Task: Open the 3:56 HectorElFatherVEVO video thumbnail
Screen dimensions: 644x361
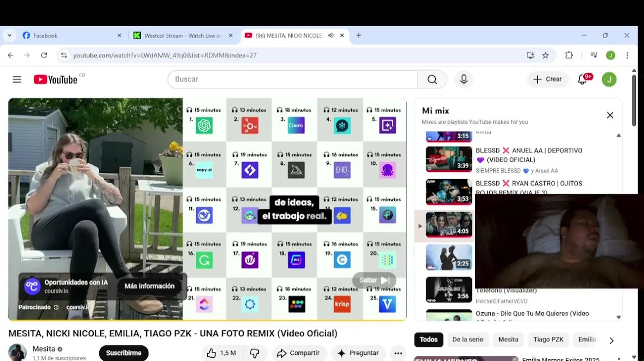Action: (449, 289)
